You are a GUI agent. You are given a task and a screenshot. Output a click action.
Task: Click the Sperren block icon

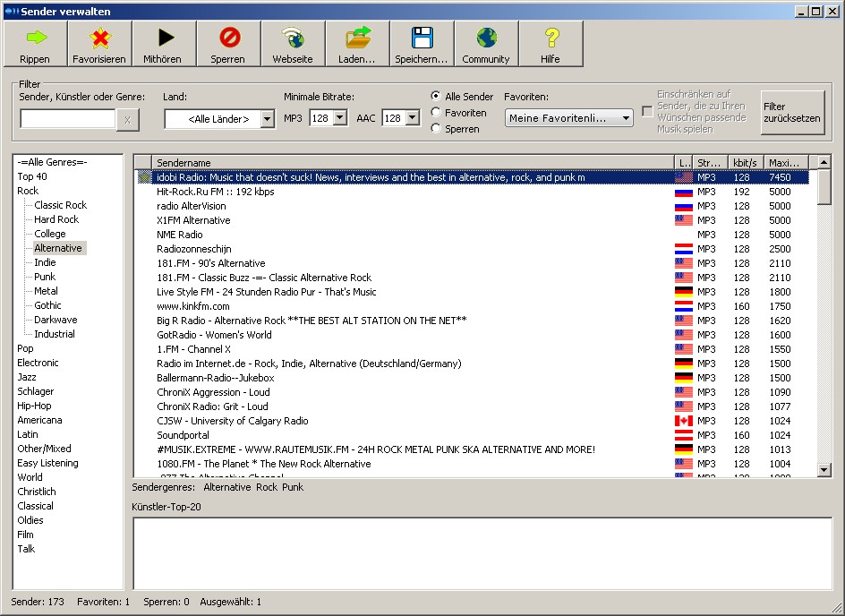pos(230,38)
